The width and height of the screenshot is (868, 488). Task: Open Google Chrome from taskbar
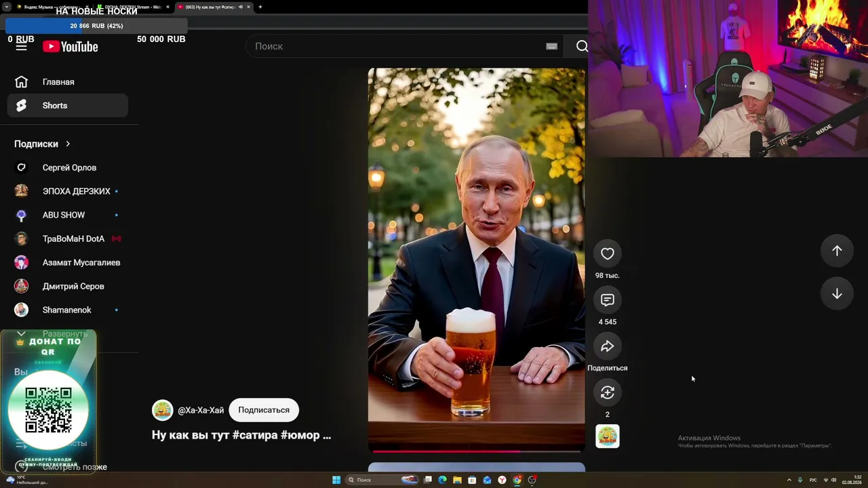pyautogui.click(x=517, y=480)
